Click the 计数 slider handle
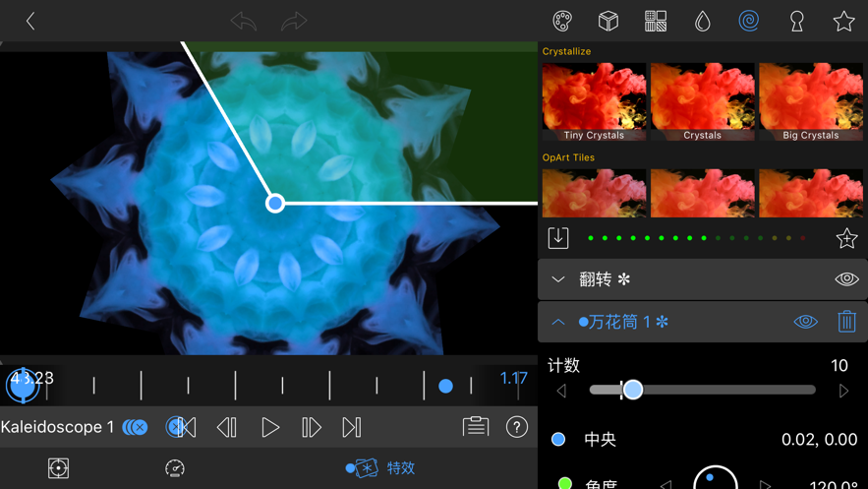868x489 pixels. [632, 390]
